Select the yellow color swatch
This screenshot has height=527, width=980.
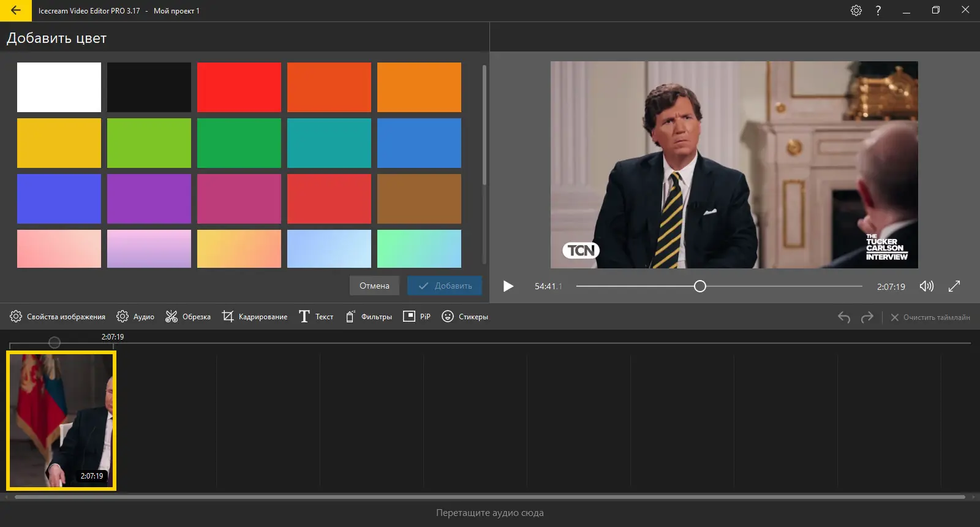pyautogui.click(x=59, y=143)
